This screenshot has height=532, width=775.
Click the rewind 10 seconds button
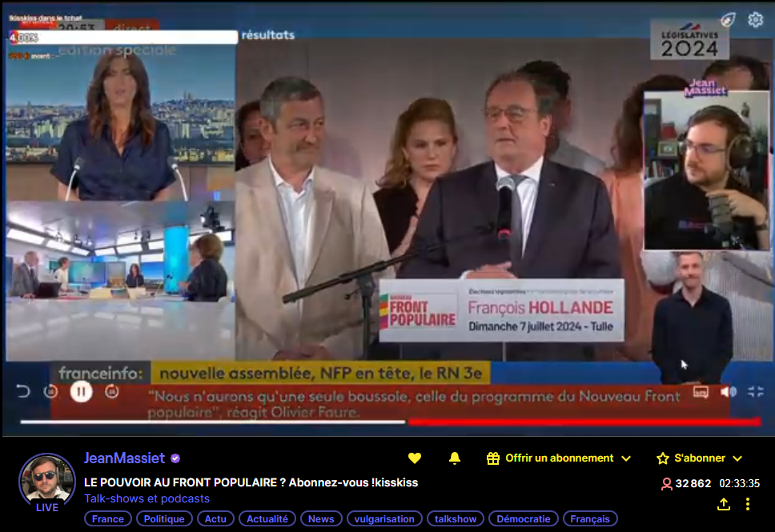click(51, 392)
